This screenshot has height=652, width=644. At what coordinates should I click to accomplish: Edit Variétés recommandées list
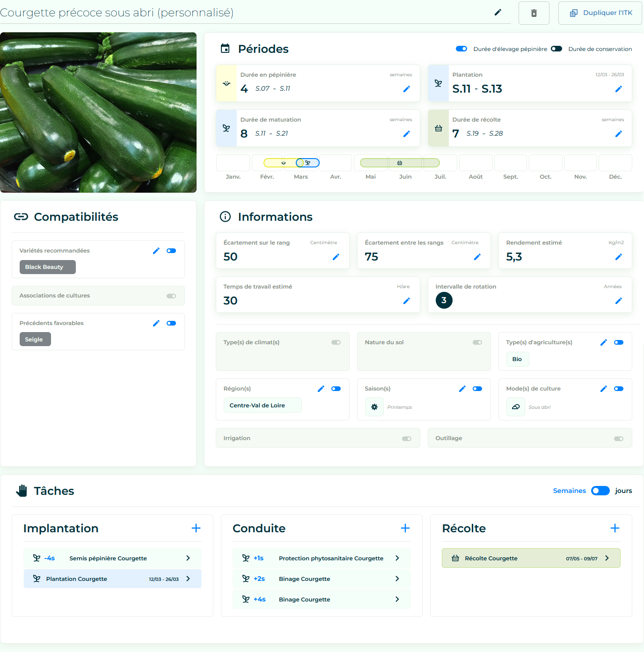pos(156,251)
